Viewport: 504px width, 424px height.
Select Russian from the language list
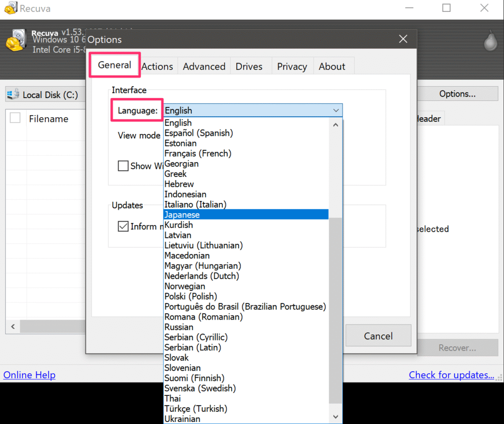click(x=246, y=327)
